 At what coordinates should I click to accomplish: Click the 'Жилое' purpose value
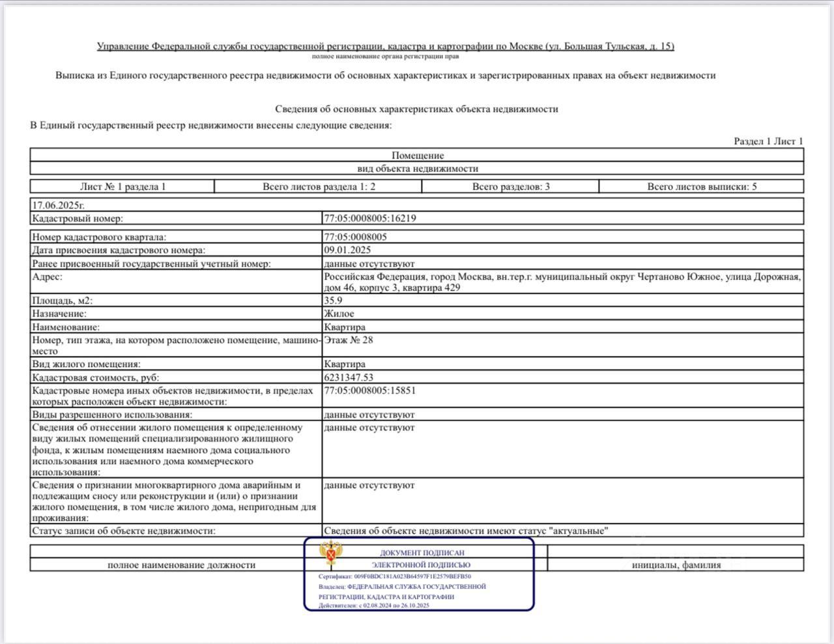point(339,314)
